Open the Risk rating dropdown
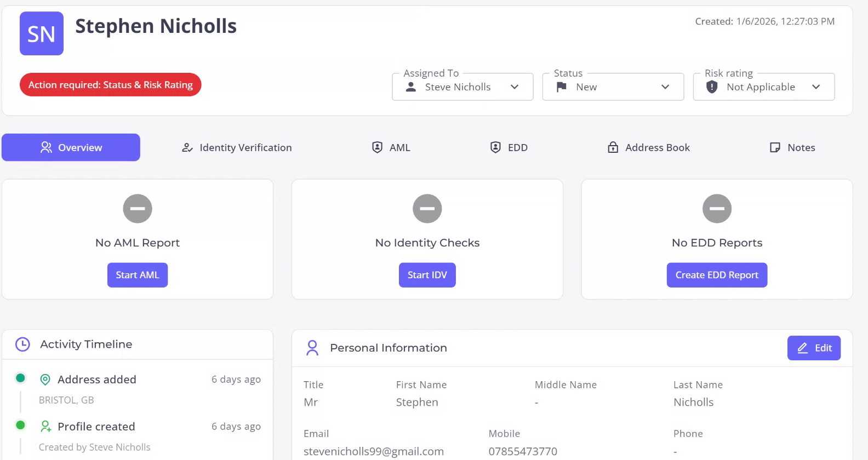Image resolution: width=868 pixels, height=460 pixels. [x=763, y=87]
